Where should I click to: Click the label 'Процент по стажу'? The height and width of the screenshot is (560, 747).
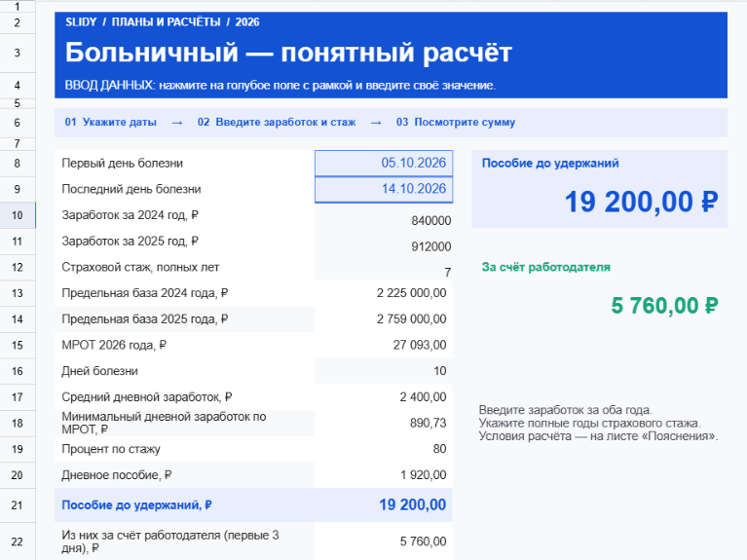[110, 449]
